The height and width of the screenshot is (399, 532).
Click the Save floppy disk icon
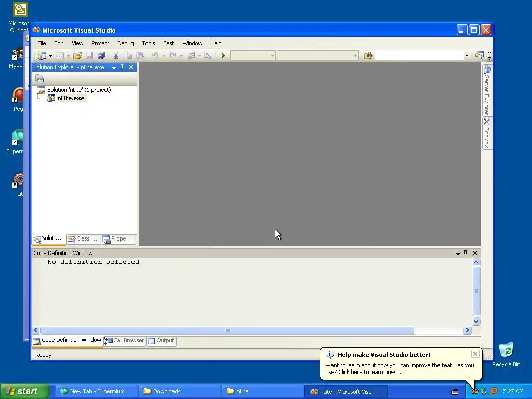coord(89,56)
